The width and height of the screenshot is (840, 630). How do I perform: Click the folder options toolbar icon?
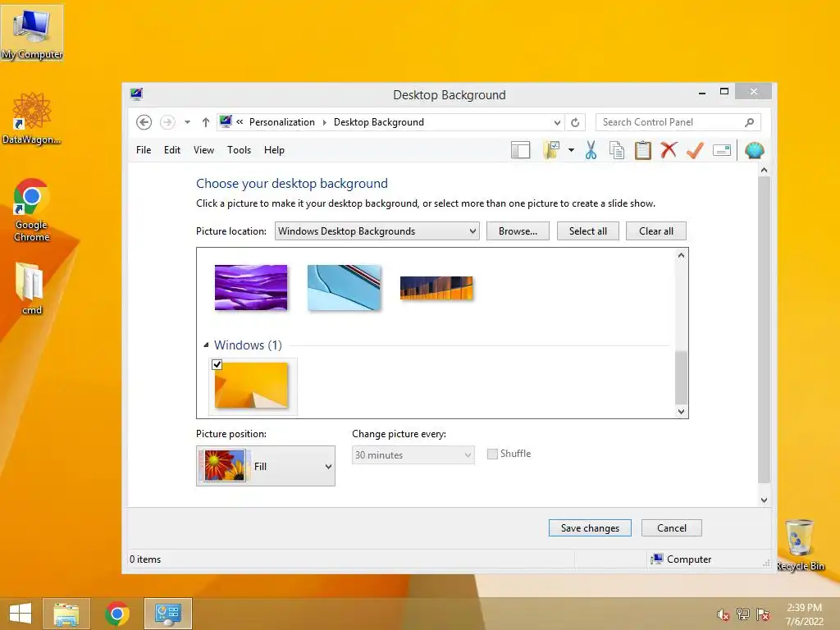pos(551,151)
